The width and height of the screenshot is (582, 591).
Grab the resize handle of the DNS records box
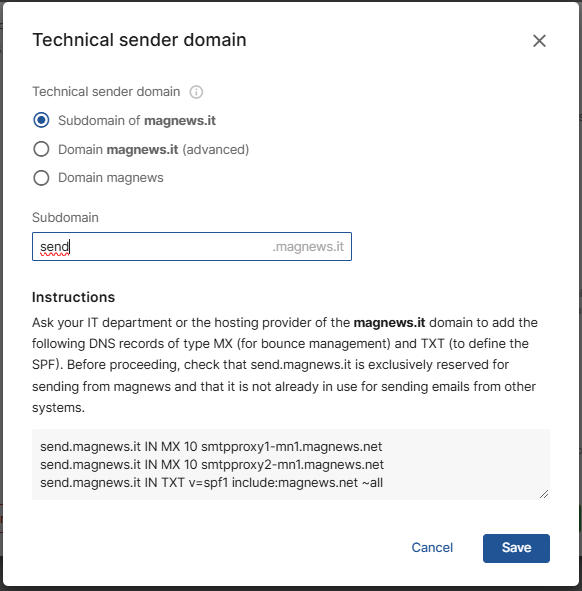[544, 494]
